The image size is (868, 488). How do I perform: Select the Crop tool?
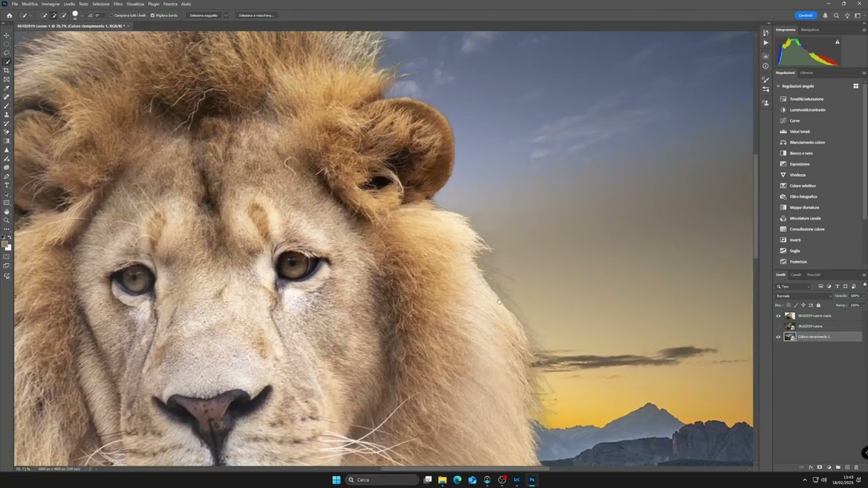click(7, 70)
